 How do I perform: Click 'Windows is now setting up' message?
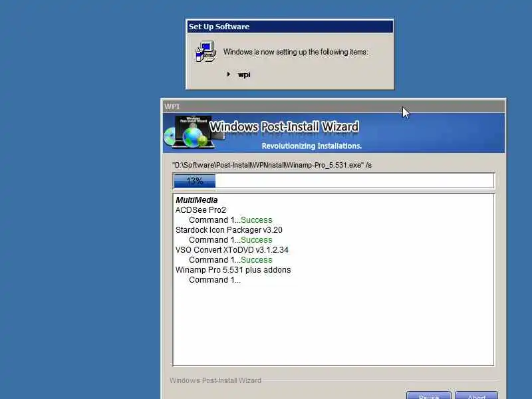(x=295, y=52)
